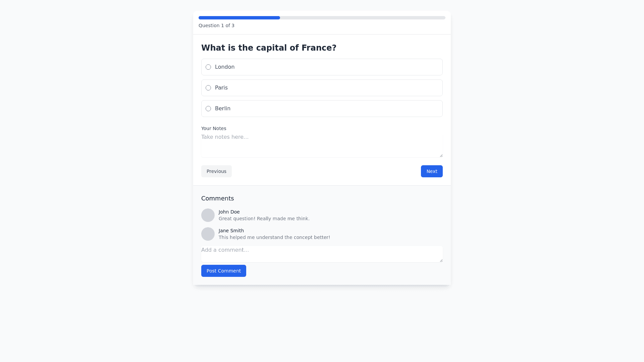The height and width of the screenshot is (362, 644).
Task: Click the Jane Smith commenter name
Action: tap(231, 231)
